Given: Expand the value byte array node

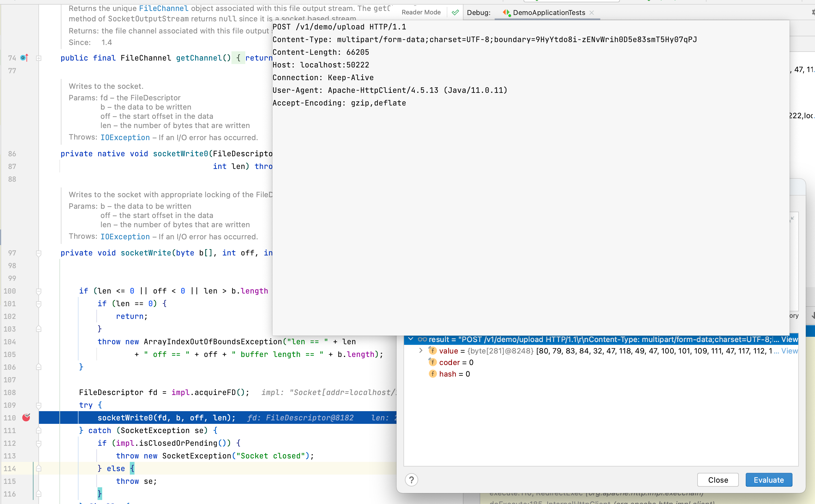Looking at the screenshot, I should click(x=421, y=351).
